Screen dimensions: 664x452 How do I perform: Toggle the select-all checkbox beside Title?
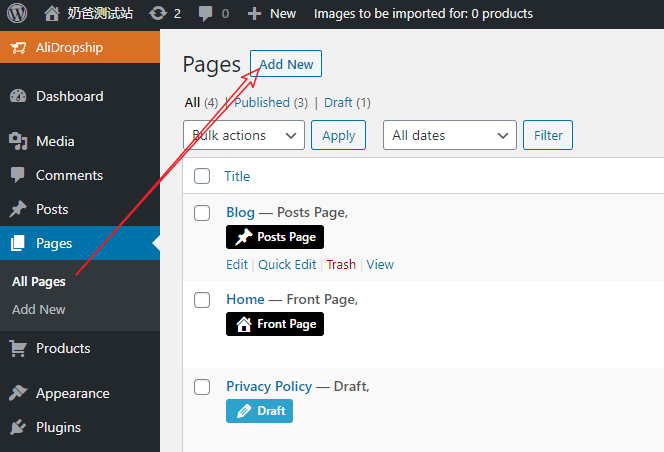pos(202,176)
